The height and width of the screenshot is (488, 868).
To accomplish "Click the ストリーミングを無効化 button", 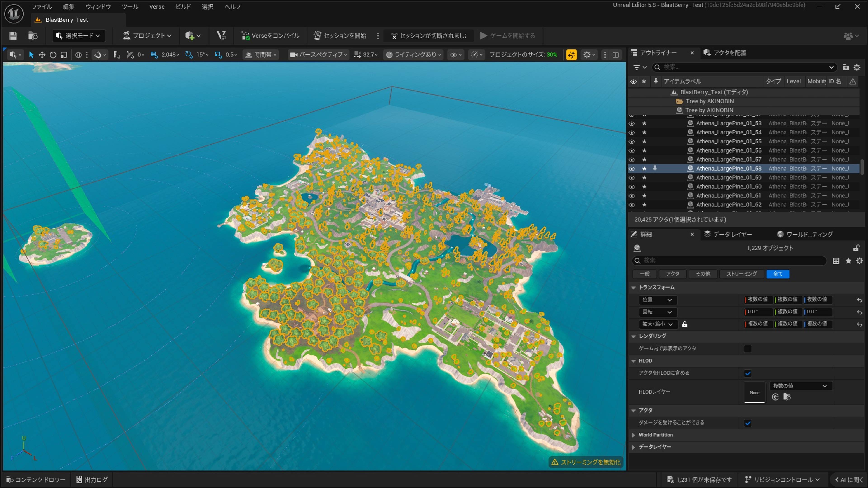I will (x=586, y=462).
